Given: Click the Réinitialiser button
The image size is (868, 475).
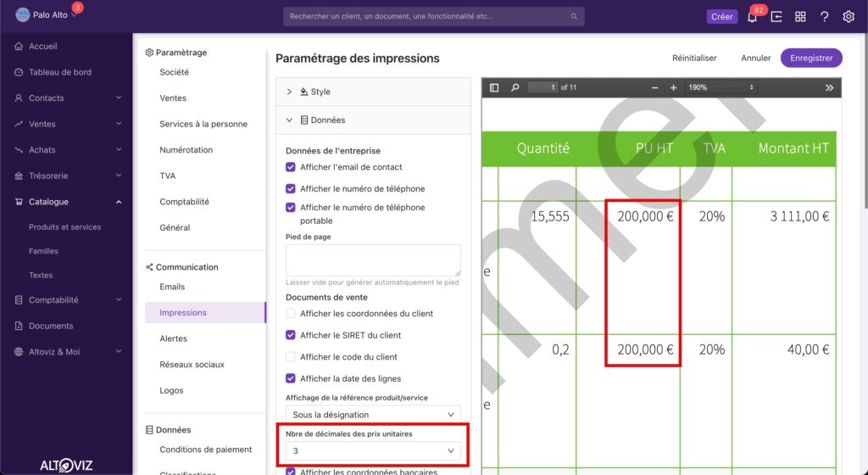Looking at the screenshot, I should [x=694, y=59].
